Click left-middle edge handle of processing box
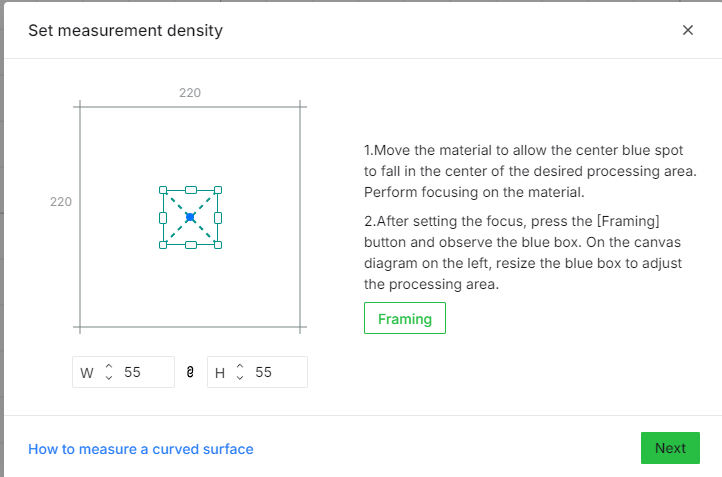Screen dimensions: 722x477 (x=163, y=218)
